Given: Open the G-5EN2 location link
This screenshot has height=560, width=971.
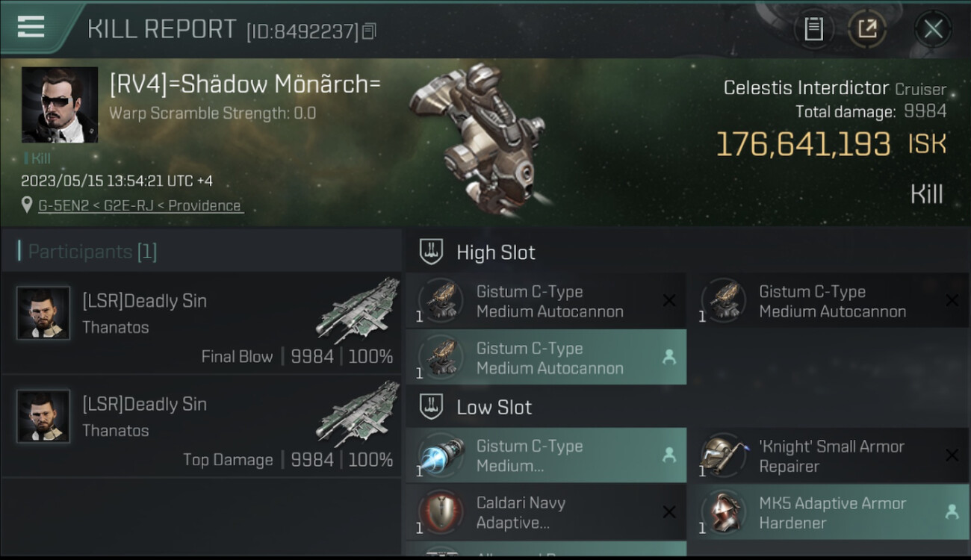Looking at the screenshot, I should point(140,205).
